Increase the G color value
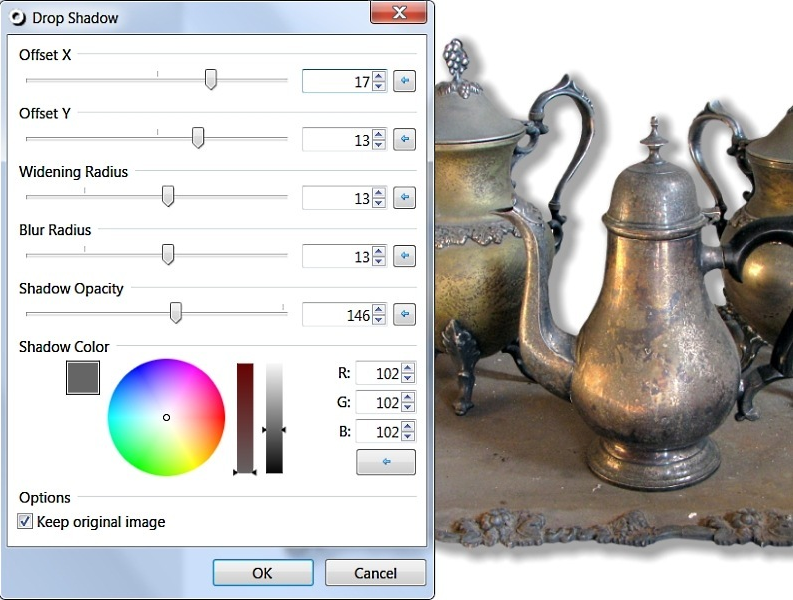 click(x=408, y=398)
